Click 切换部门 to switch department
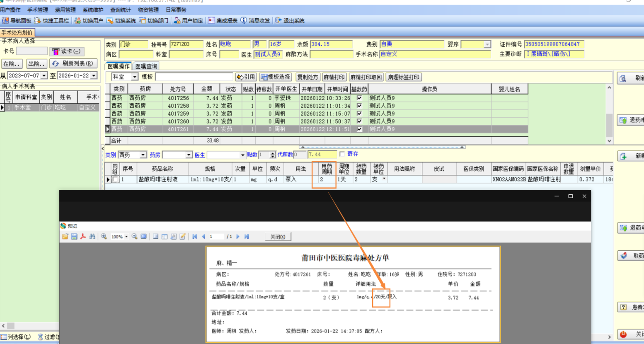The image size is (644, 344). click(154, 20)
